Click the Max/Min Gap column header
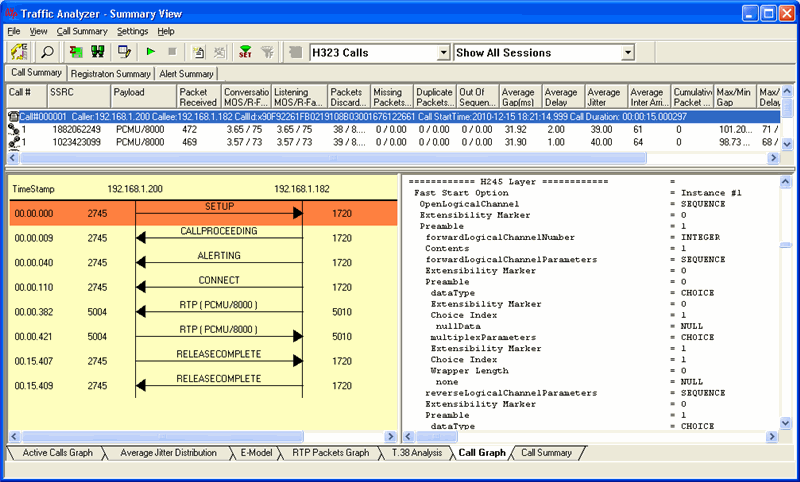This screenshot has height=482, width=800. coord(735,97)
